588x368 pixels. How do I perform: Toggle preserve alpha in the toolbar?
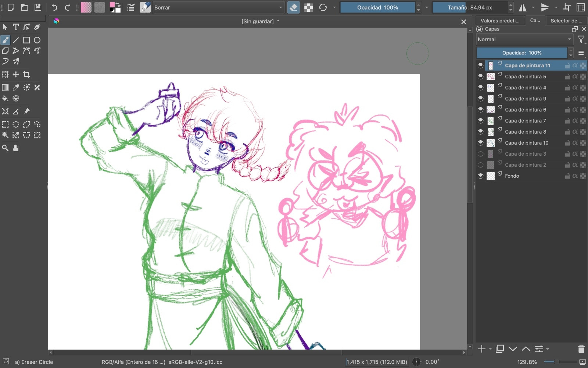point(308,7)
